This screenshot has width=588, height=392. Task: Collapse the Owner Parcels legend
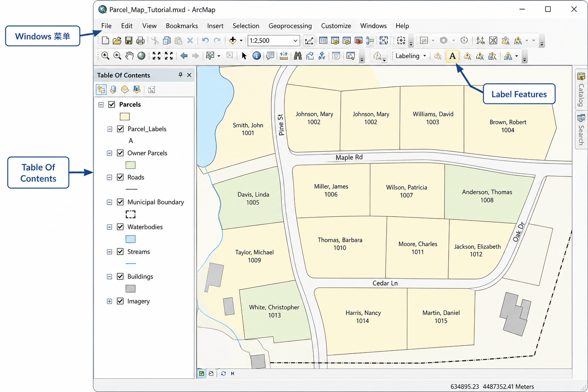click(109, 153)
